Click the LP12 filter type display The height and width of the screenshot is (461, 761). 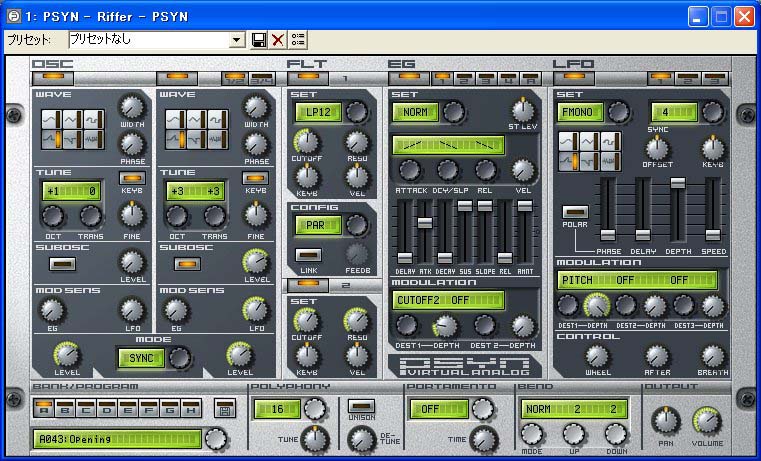coord(318,112)
